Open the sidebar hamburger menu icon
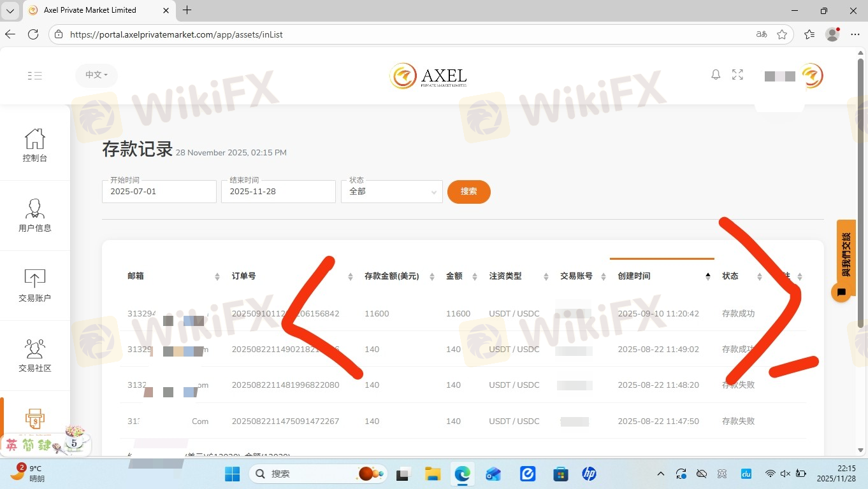The height and width of the screenshot is (489, 868). (x=35, y=75)
